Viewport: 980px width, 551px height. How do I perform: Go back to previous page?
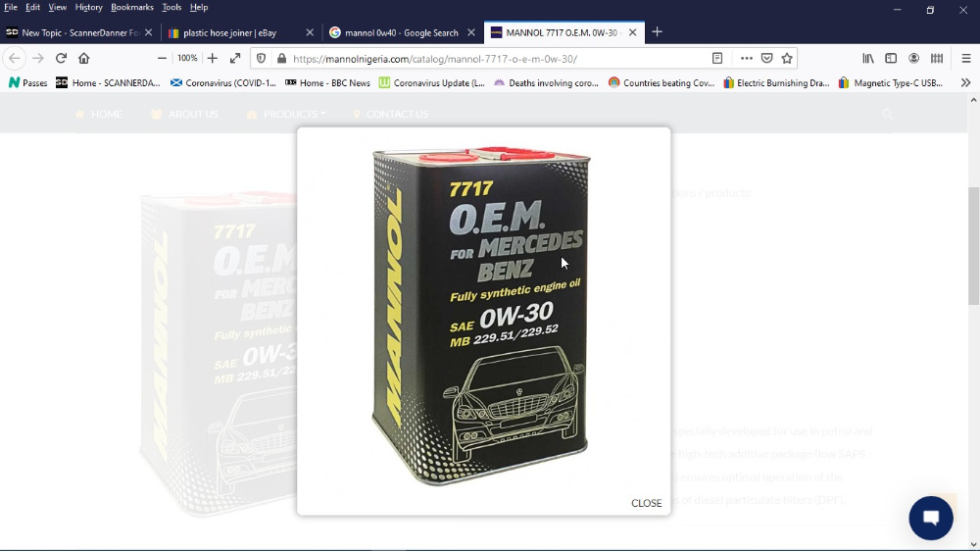15,58
